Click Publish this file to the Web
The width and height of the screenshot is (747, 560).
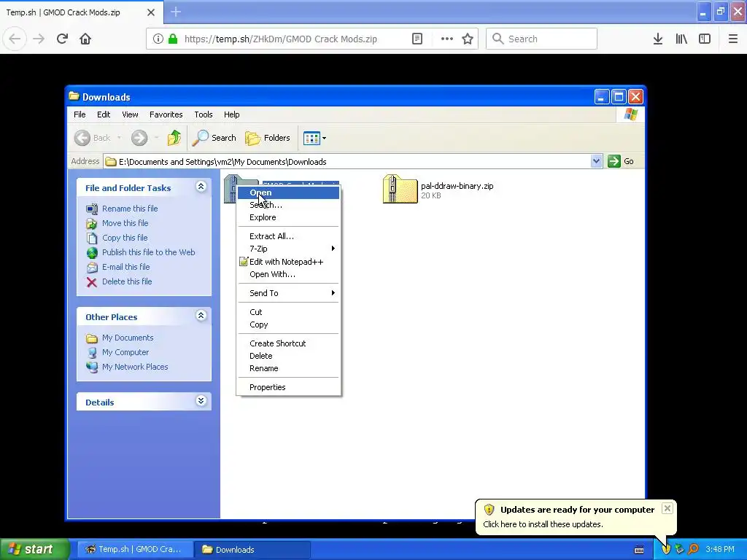click(x=149, y=252)
